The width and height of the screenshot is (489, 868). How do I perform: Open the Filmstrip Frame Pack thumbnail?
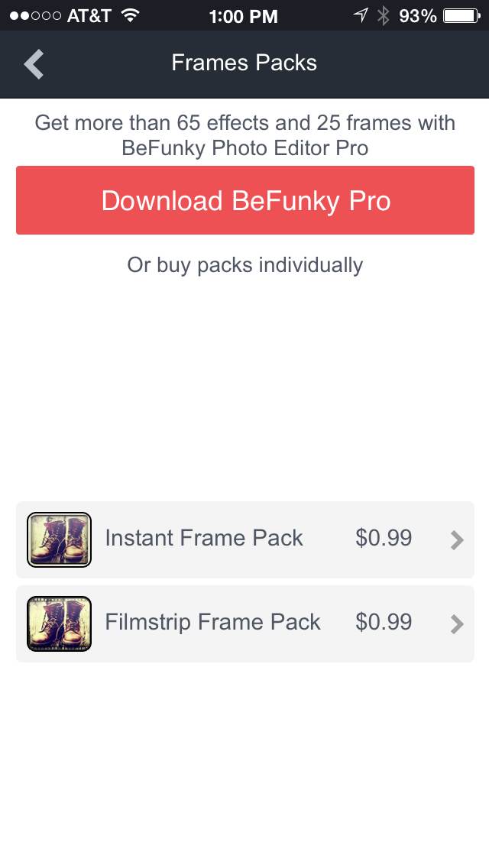(x=59, y=623)
